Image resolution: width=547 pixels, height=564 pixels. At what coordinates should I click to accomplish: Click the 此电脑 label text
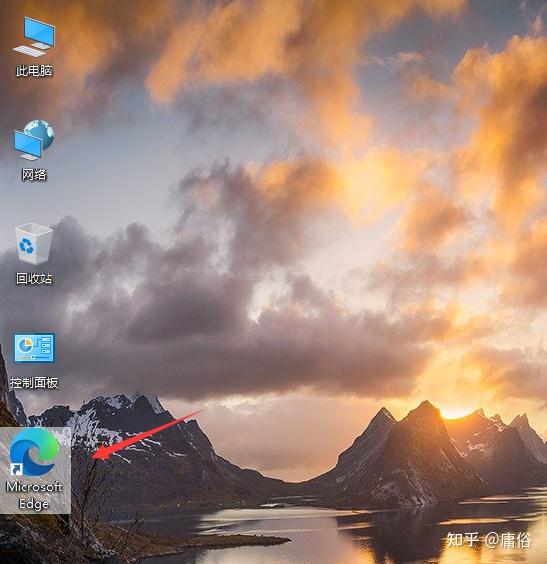click(34, 71)
